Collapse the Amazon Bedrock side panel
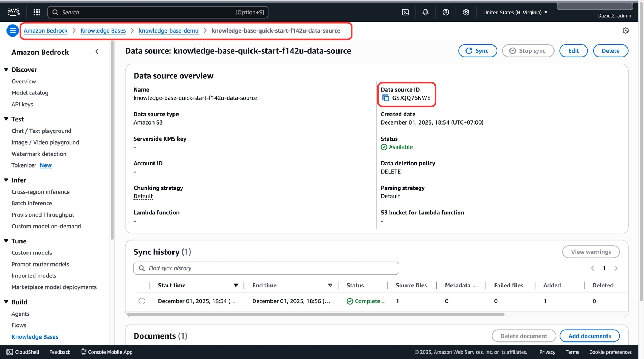Screen dimensions: 644x359 point(97,52)
